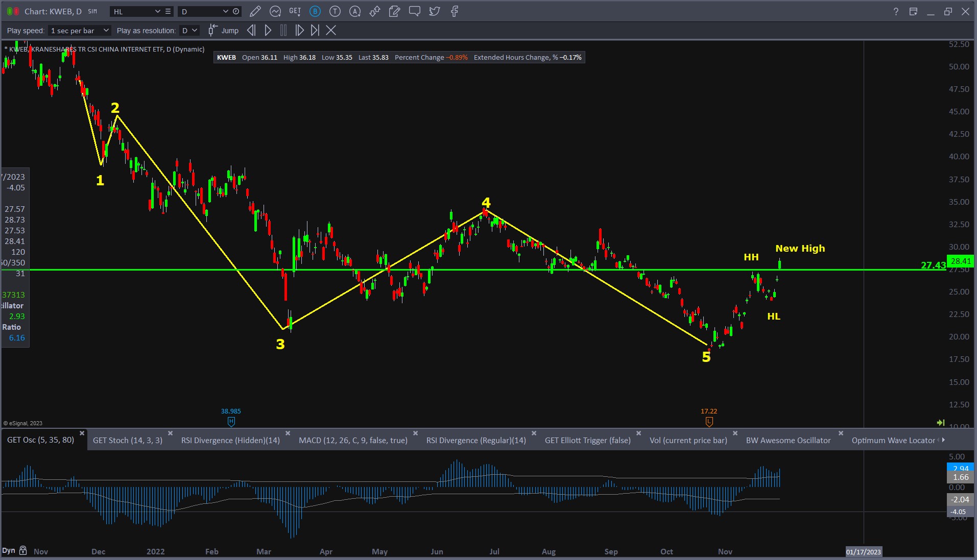977x560 pixels.
Task: Click the Twitter share icon
Action: click(x=435, y=11)
